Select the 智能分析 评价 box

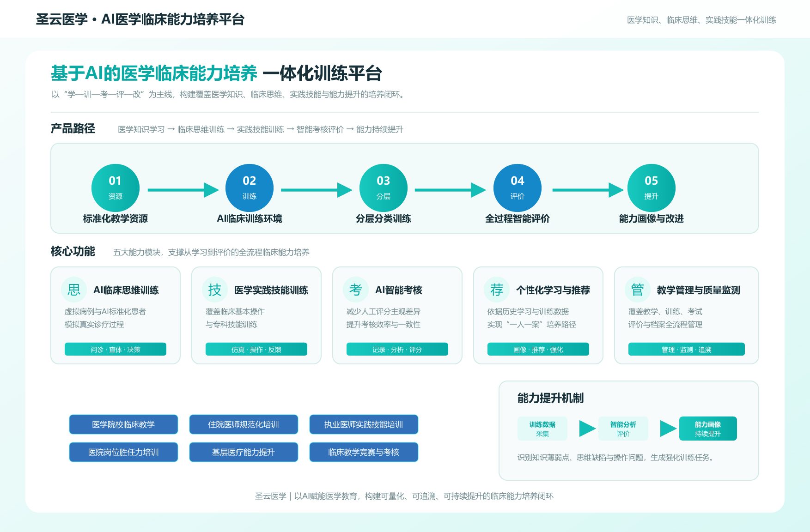click(623, 429)
